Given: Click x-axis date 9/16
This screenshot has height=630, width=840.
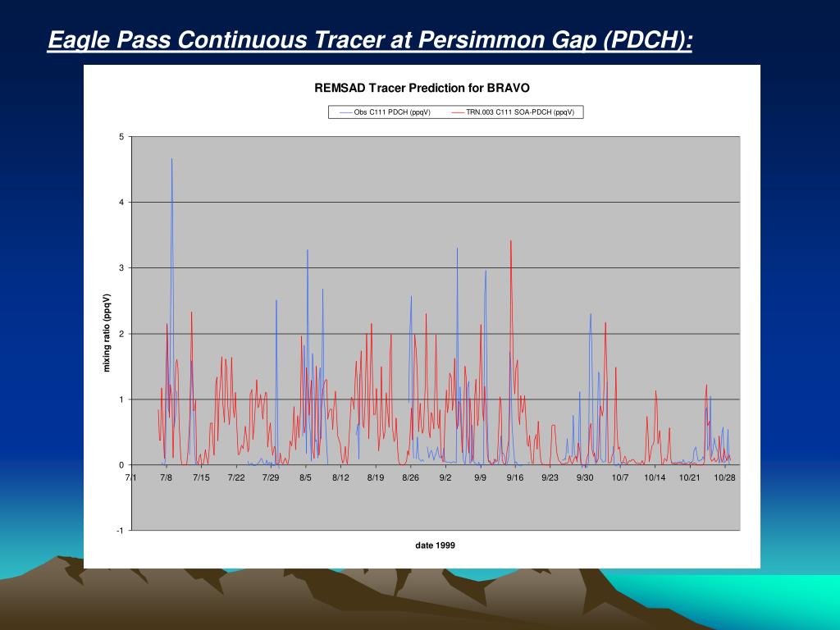Looking at the screenshot, I should (515, 477).
